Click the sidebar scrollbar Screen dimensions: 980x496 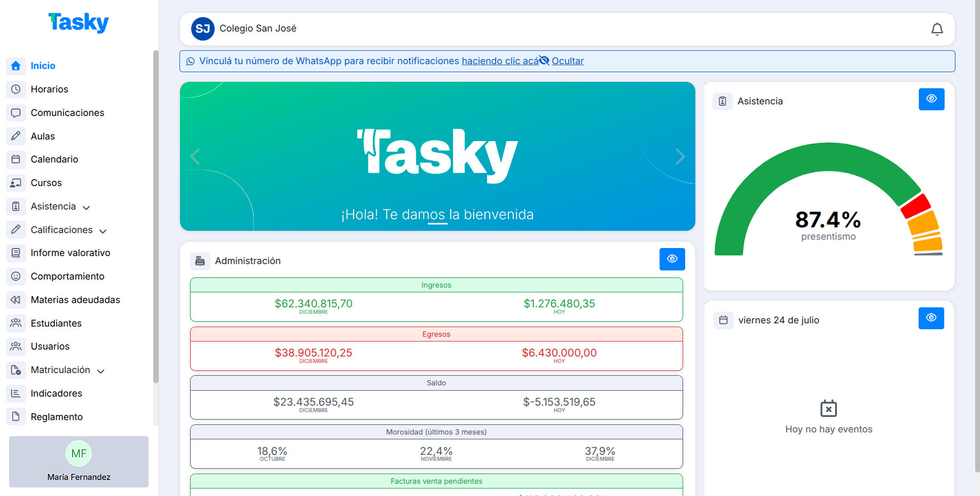(x=156, y=216)
